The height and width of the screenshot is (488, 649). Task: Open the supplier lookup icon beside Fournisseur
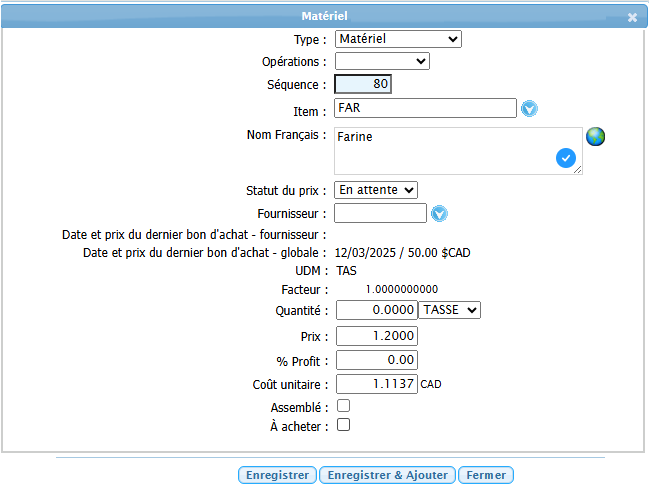[439, 213]
